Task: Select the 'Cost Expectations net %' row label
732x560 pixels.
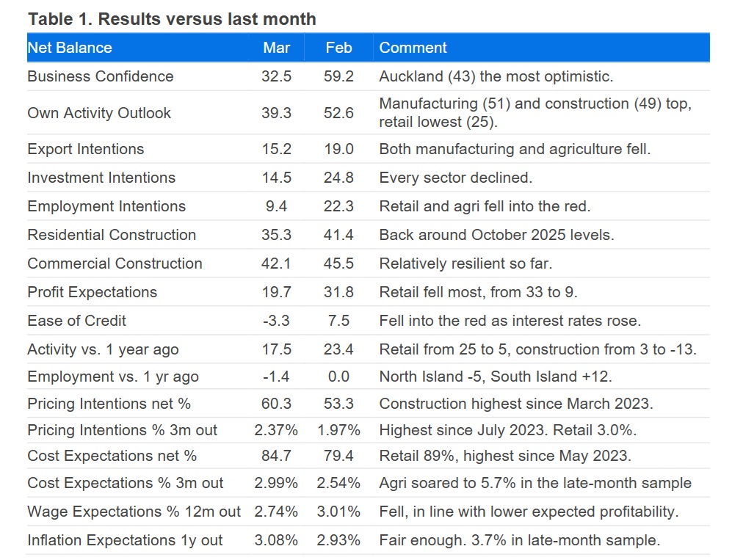Action: point(112,456)
